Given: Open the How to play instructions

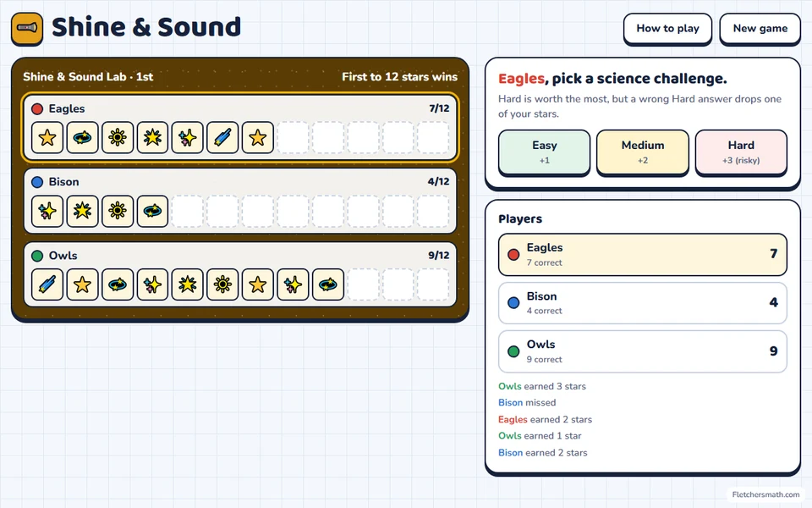Looking at the screenshot, I should 667,29.
